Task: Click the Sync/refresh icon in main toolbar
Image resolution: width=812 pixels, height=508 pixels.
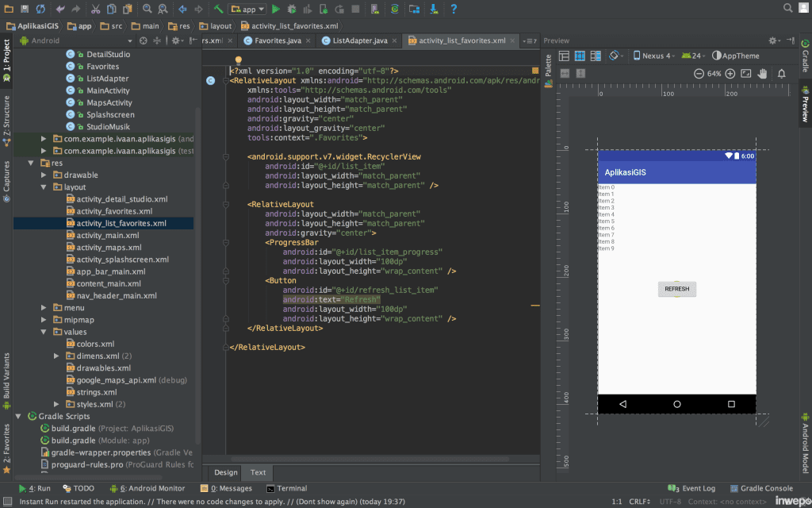Action: click(x=40, y=10)
